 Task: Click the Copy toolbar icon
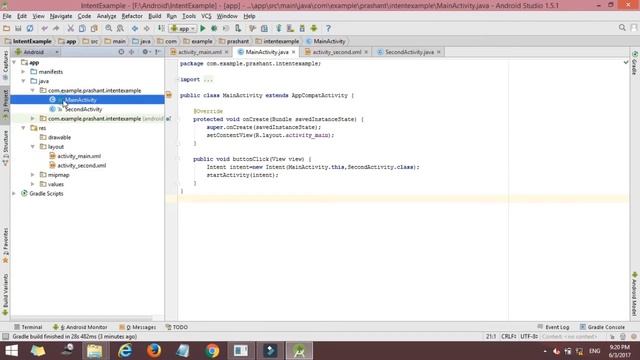[82, 29]
